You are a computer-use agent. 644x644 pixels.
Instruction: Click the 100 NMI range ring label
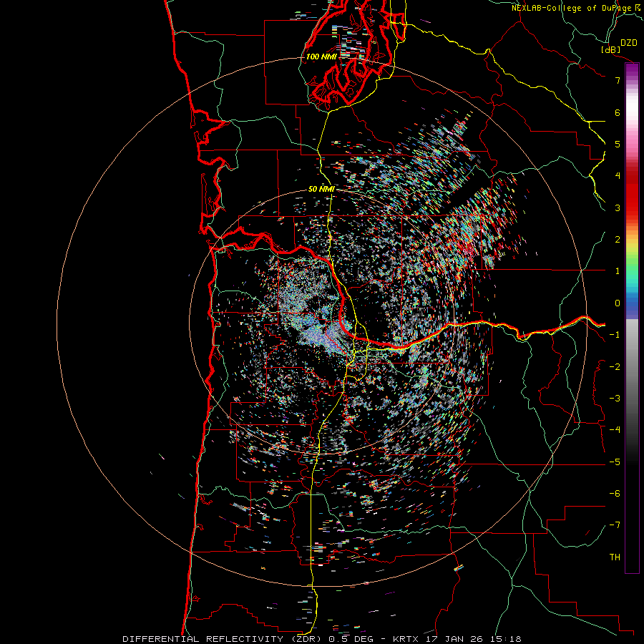321,57
